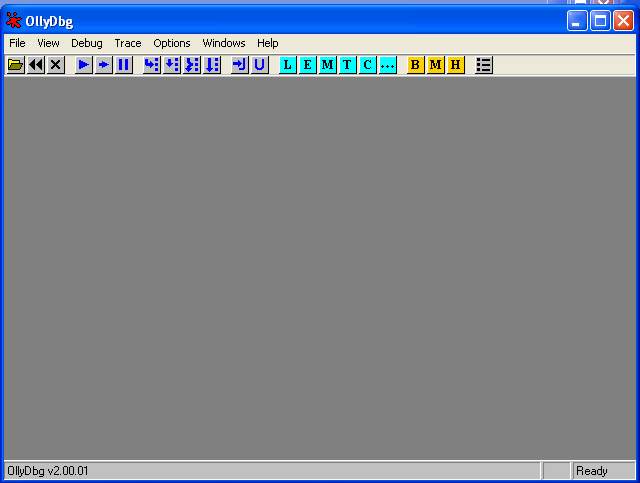Screen dimensions: 640x483
Task: Open file with the folder icon
Action: pos(16,65)
